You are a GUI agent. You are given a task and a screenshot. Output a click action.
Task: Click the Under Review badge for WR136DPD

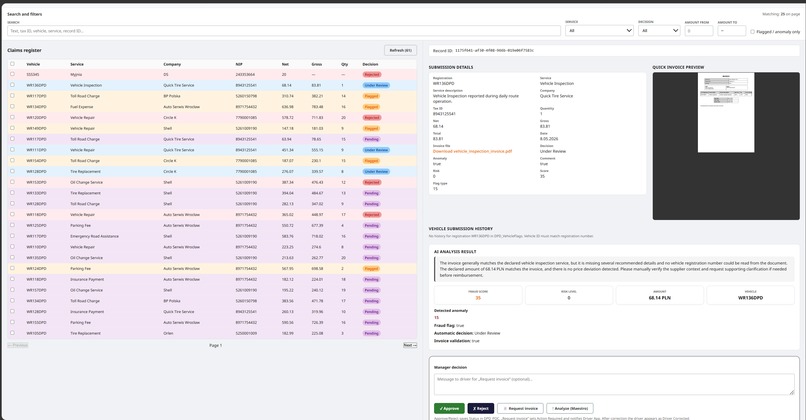376,85
